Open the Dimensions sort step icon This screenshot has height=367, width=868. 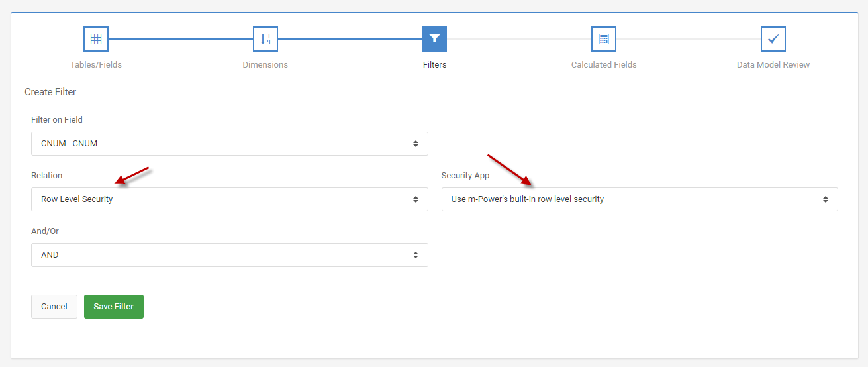click(x=265, y=39)
